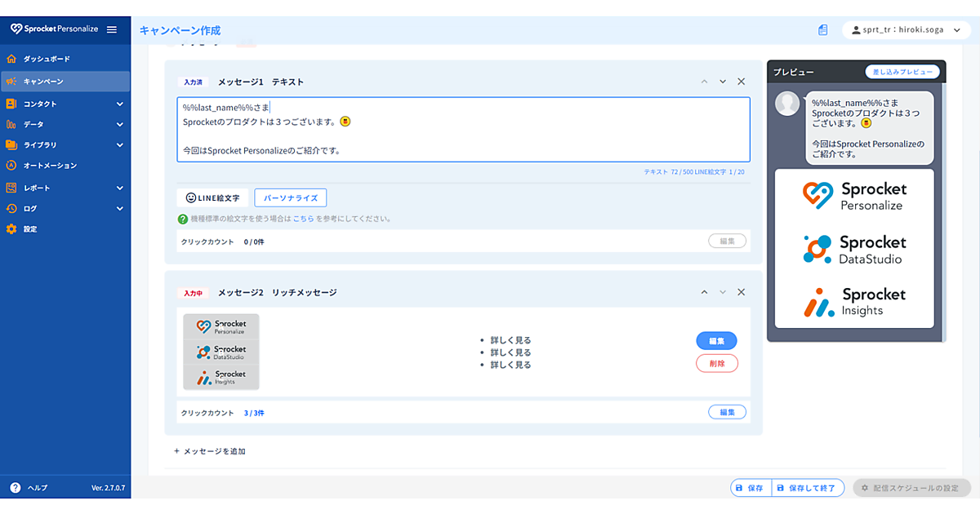Expand the データ sidebar menu

(65, 124)
